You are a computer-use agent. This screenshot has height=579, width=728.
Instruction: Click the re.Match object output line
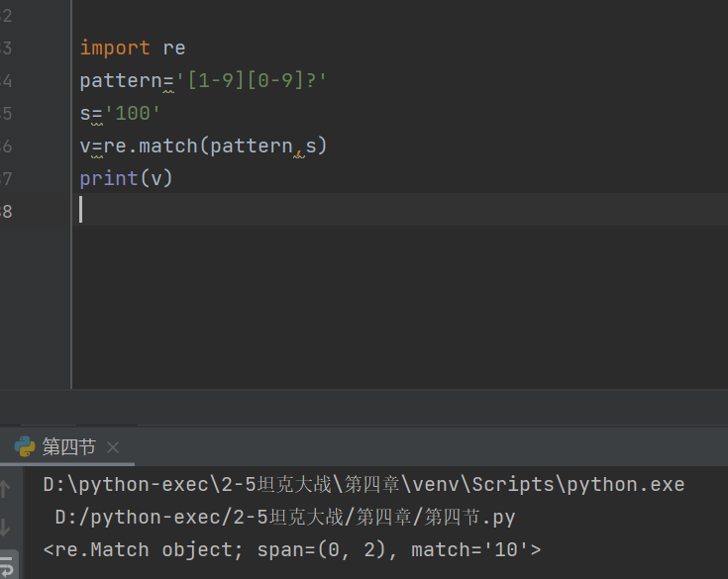[x=291, y=549]
